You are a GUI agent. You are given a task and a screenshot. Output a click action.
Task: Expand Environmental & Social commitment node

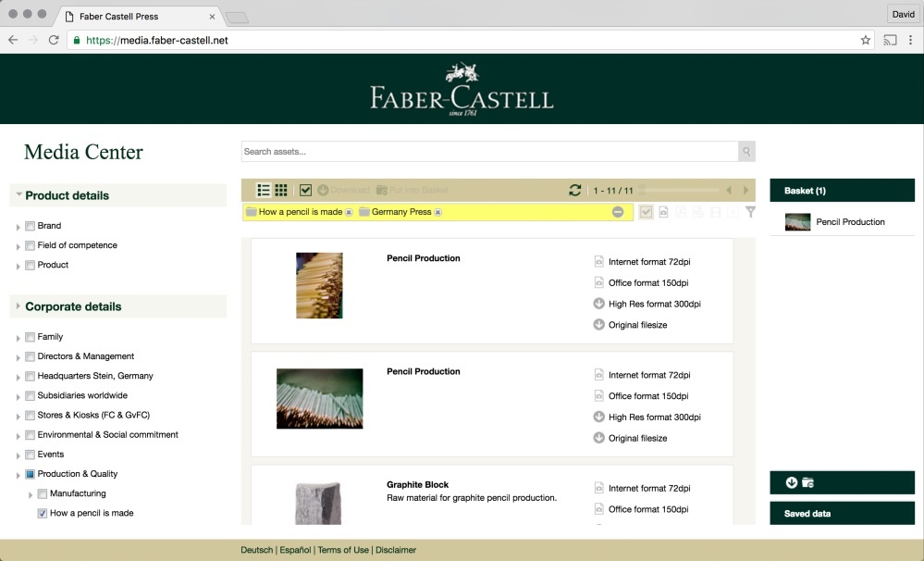click(x=18, y=436)
